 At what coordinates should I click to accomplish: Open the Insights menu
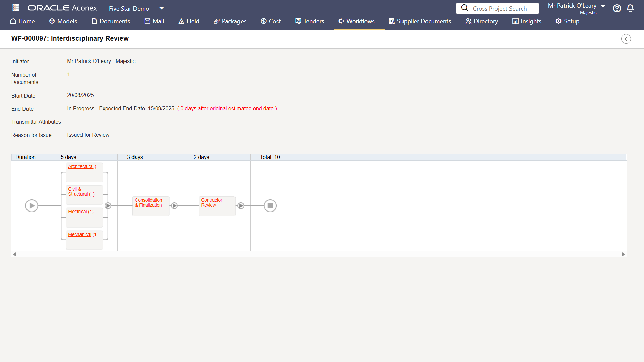(527, 21)
